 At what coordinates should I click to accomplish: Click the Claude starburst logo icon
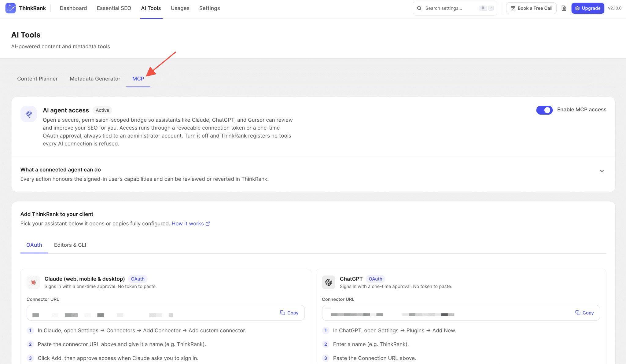33,282
